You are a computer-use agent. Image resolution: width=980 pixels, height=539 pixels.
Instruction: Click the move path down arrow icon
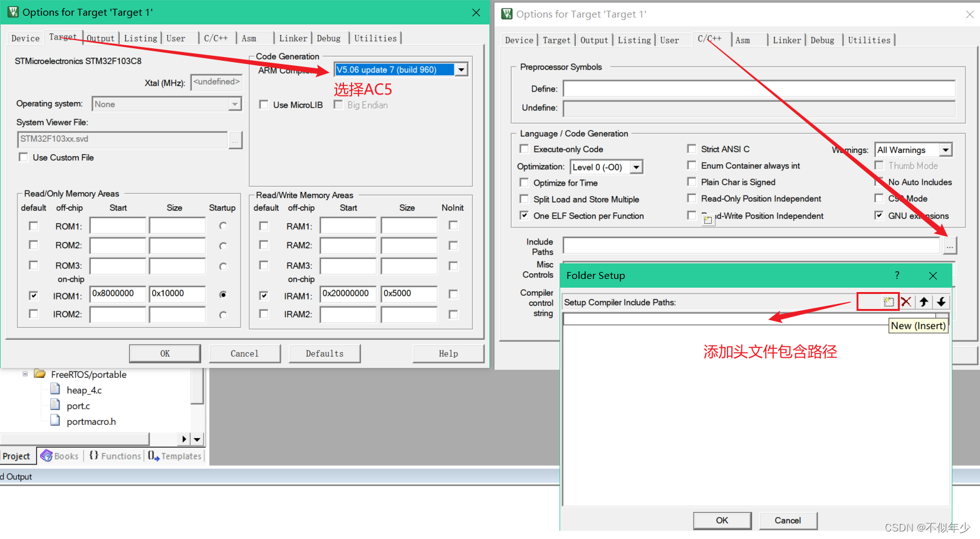pos(941,301)
